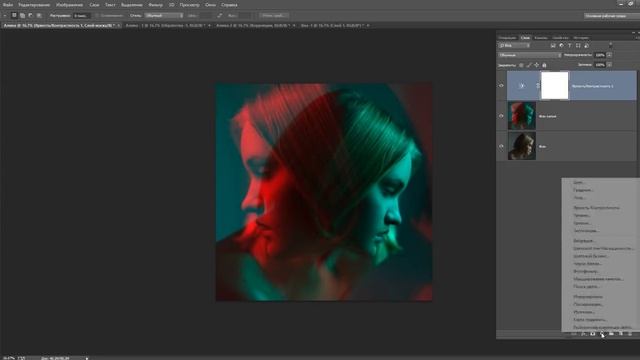This screenshot has width=640, height=360.
Task: Toggle the Сглаживание anti-alias checkbox
Action: (97, 16)
